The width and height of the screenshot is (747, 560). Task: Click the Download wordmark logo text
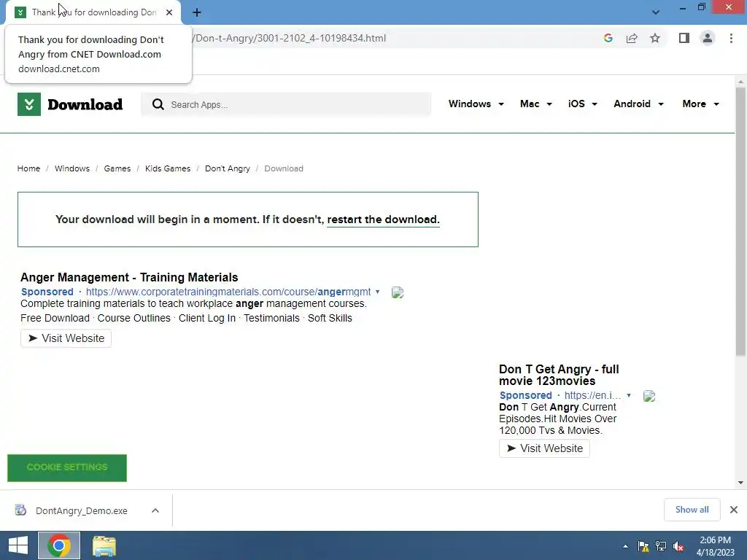(85, 104)
